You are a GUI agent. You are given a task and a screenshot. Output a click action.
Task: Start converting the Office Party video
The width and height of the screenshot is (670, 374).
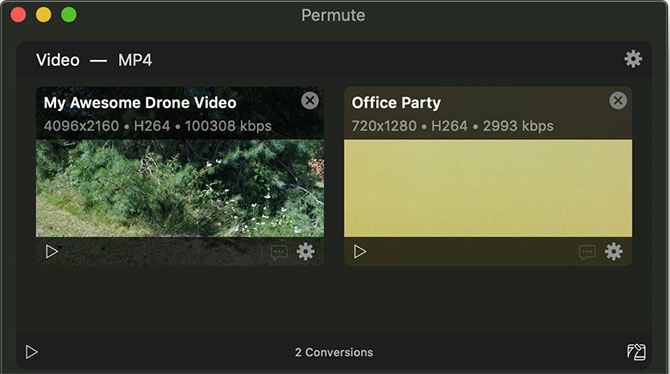360,251
